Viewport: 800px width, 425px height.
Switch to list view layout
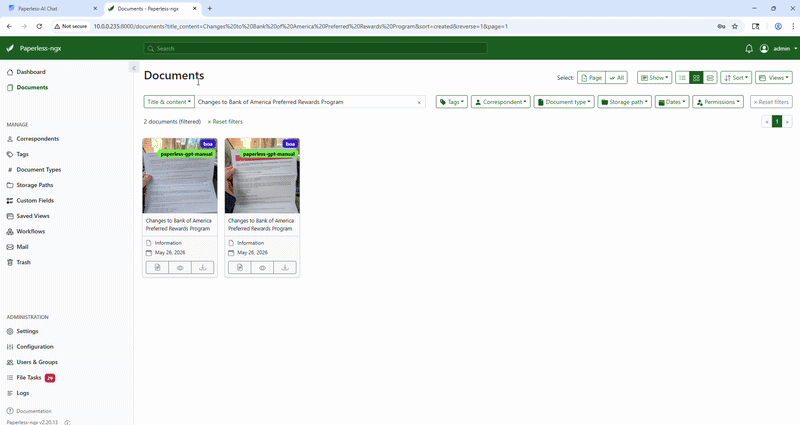[x=682, y=77]
